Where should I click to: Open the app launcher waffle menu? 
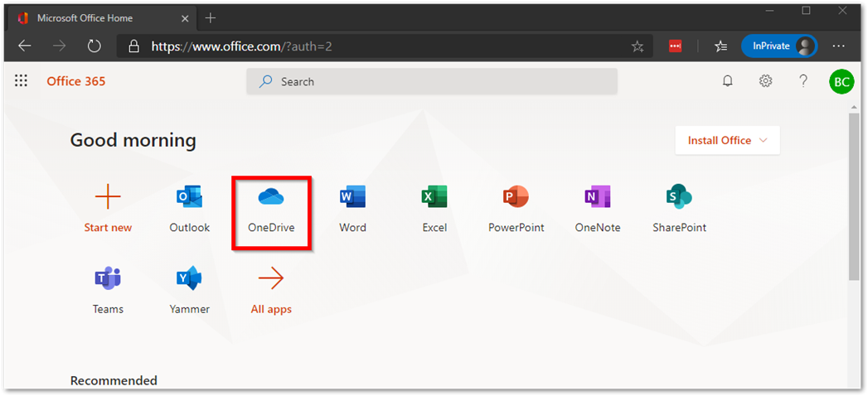pos(22,81)
